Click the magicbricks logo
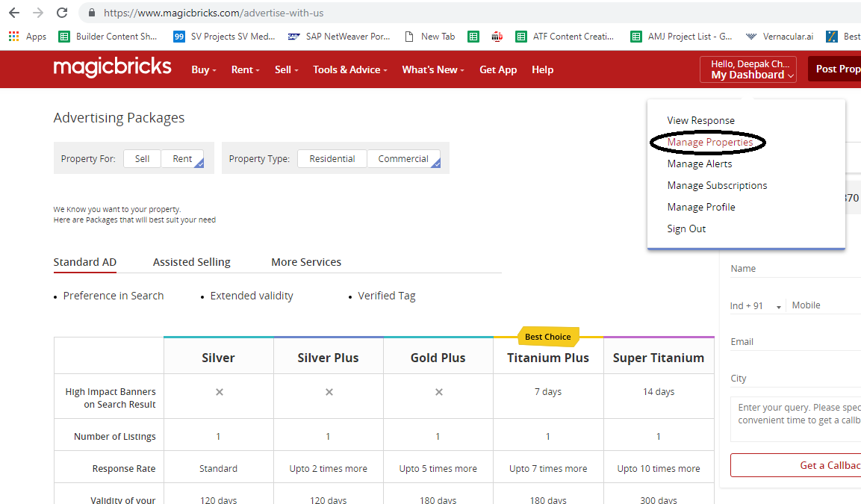 click(x=113, y=69)
